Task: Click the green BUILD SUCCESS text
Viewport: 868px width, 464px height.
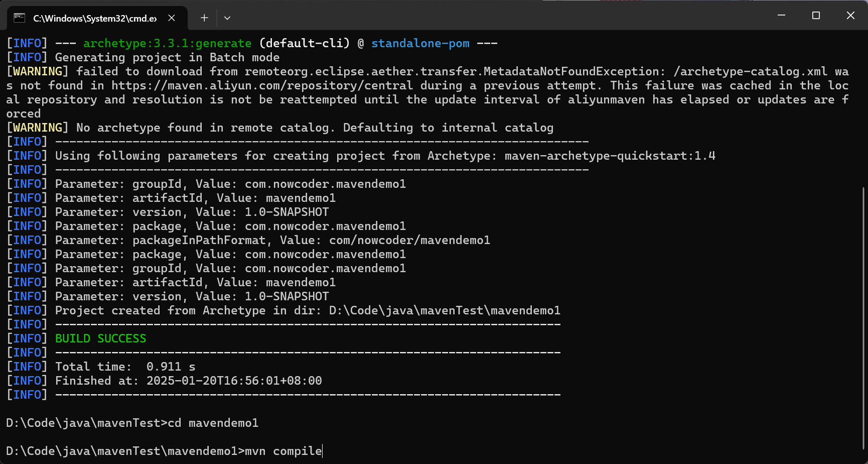Action: point(100,339)
